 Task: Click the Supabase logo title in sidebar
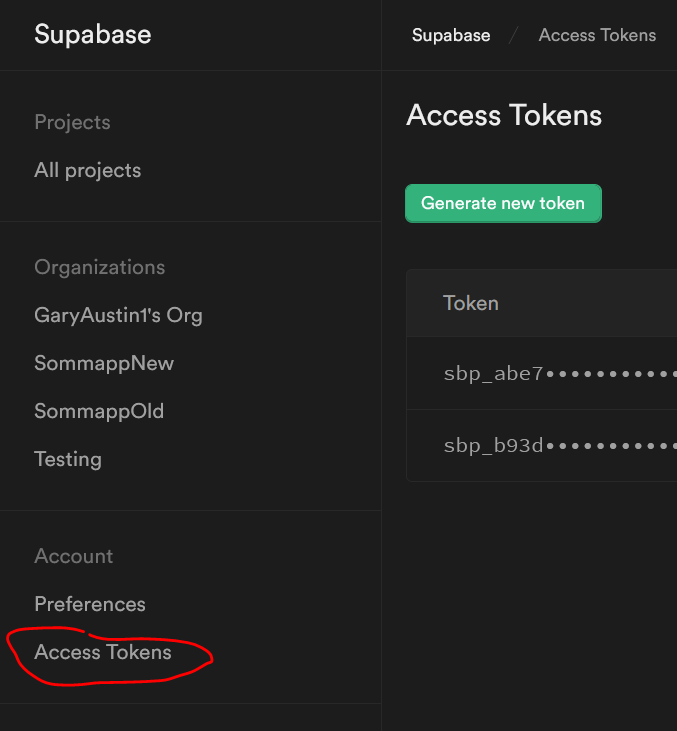pos(92,34)
